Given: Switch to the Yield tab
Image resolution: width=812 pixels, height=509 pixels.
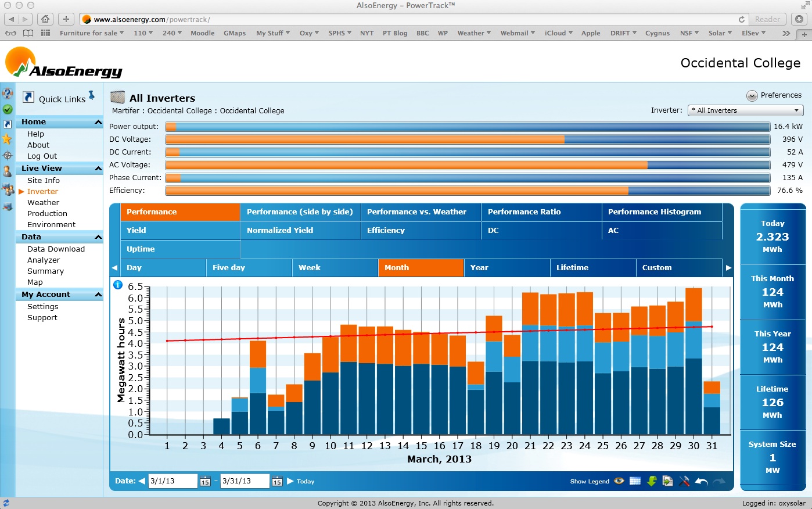Looking at the screenshot, I should tap(181, 231).
